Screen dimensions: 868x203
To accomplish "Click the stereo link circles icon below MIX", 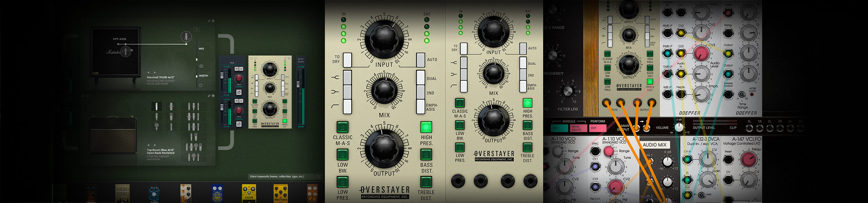I will pyautogui.click(x=201, y=66).
